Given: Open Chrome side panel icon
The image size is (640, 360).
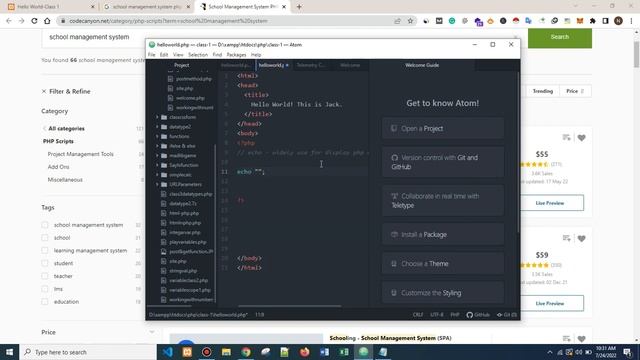Looking at the screenshot, I should 605,21.
